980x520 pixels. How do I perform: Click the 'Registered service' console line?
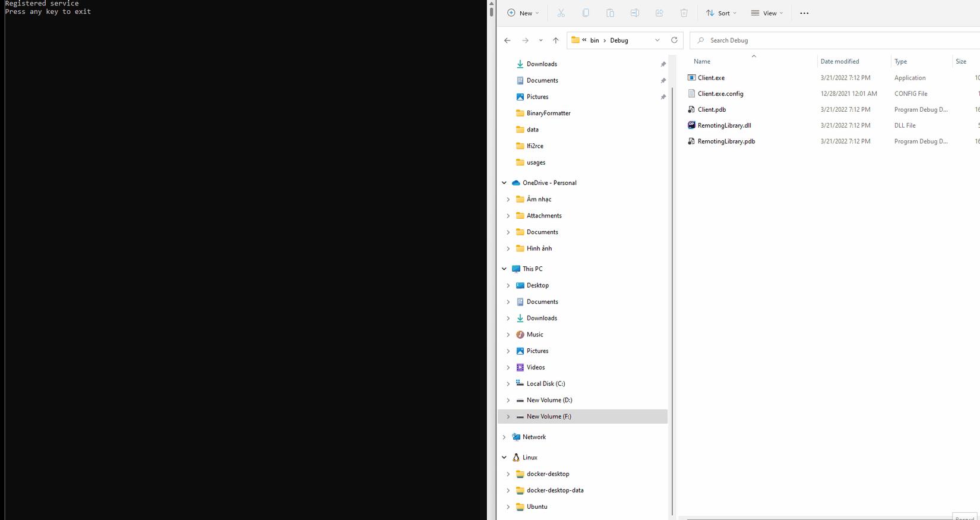[x=42, y=4]
